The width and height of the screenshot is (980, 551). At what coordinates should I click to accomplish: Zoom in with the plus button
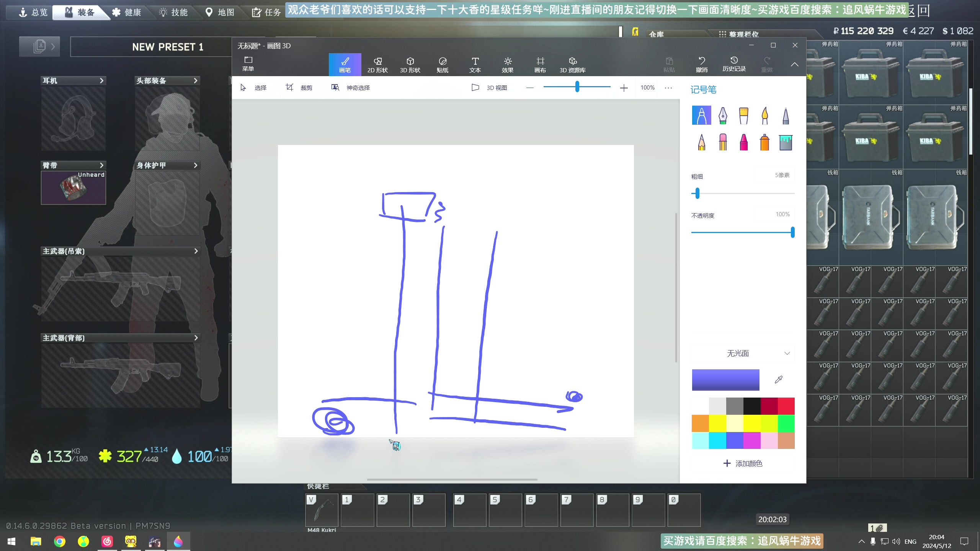624,88
